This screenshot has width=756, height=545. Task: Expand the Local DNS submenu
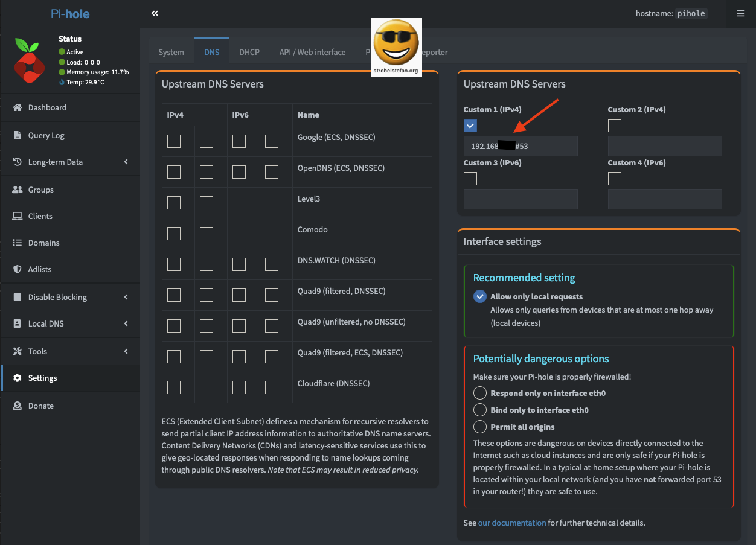point(126,323)
